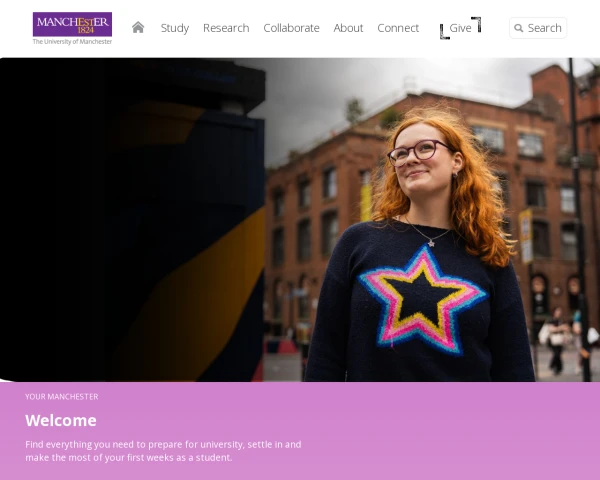Click the University of Manchester logo
Image resolution: width=600 pixels, height=480 pixels.
point(72,28)
